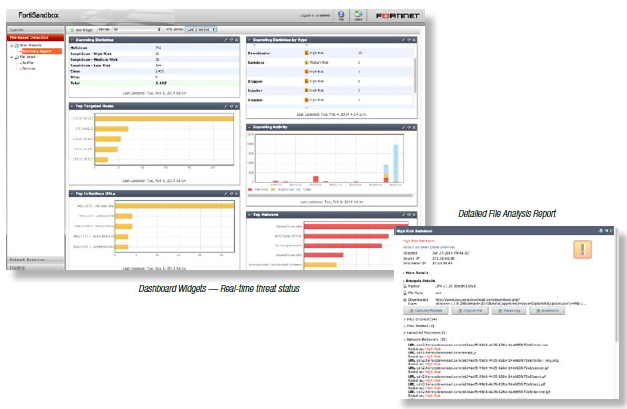
Task: Open the time period dropdown in toolbar
Action: coord(201,30)
